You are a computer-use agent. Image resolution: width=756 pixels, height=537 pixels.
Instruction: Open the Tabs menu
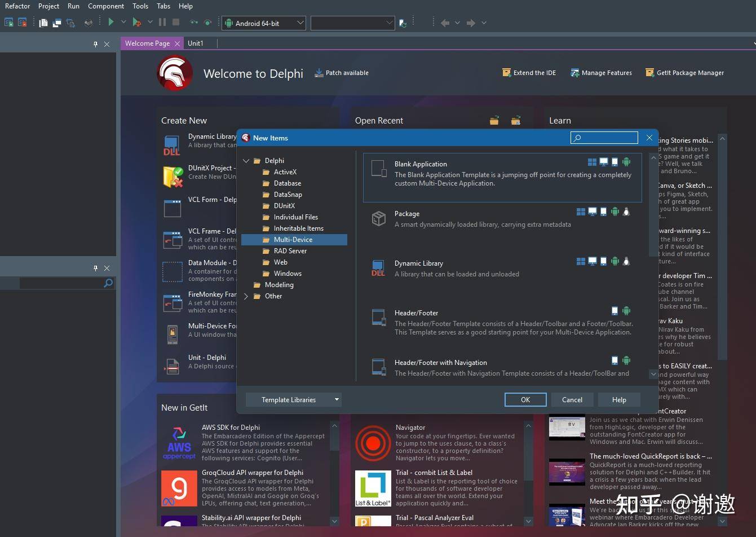163,6
